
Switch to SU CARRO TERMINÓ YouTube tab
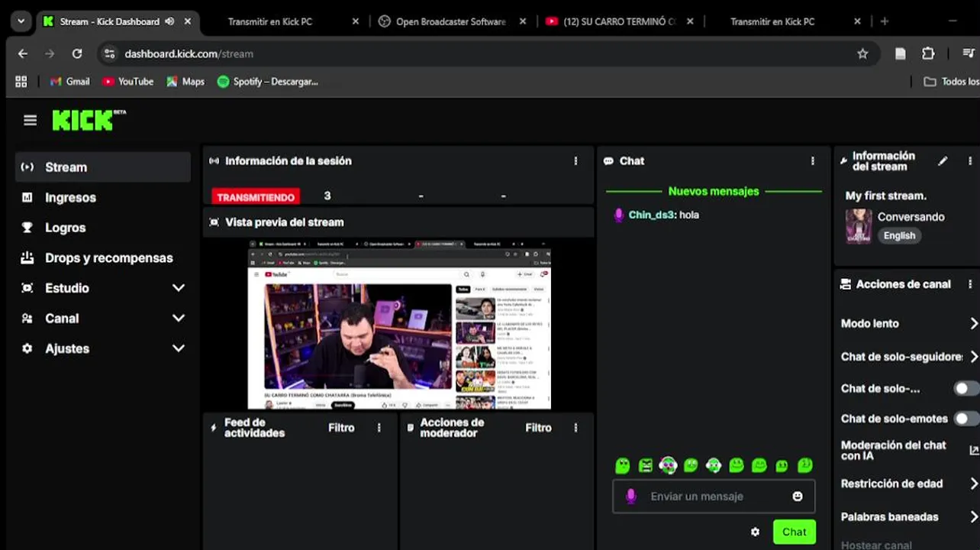pos(618,21)
